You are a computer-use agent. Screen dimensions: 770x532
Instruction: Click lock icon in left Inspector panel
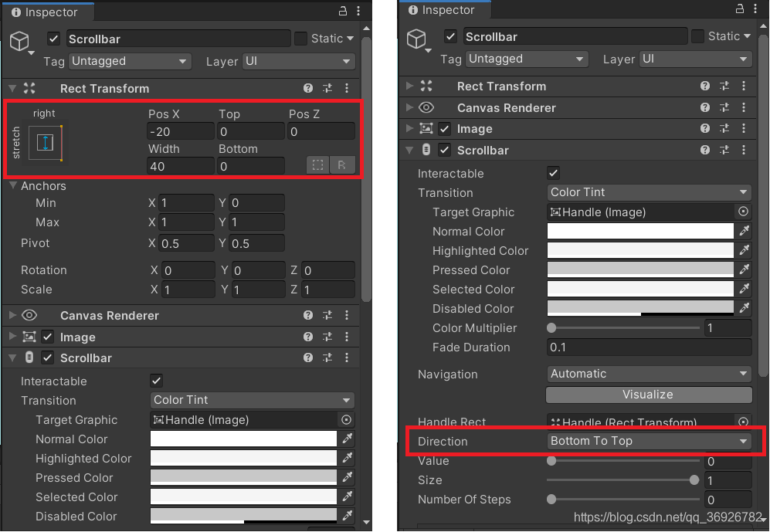pyautogui.click(x=343, y=11)
